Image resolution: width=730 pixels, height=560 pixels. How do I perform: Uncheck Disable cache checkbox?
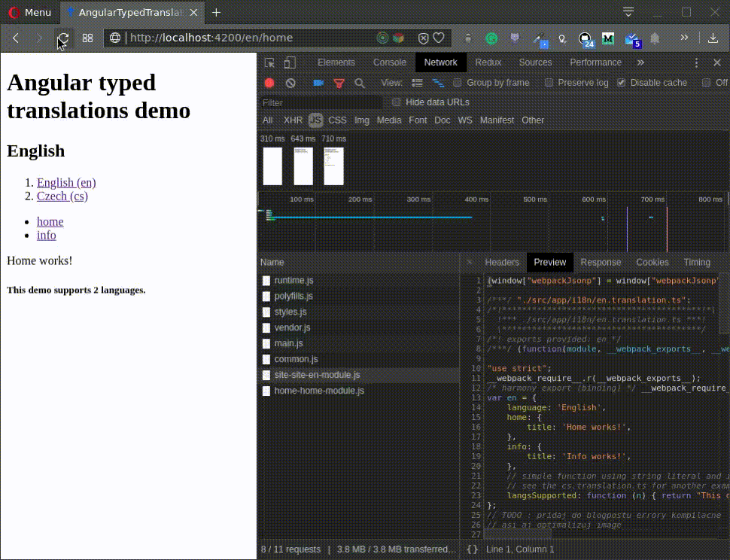(621, 83)
